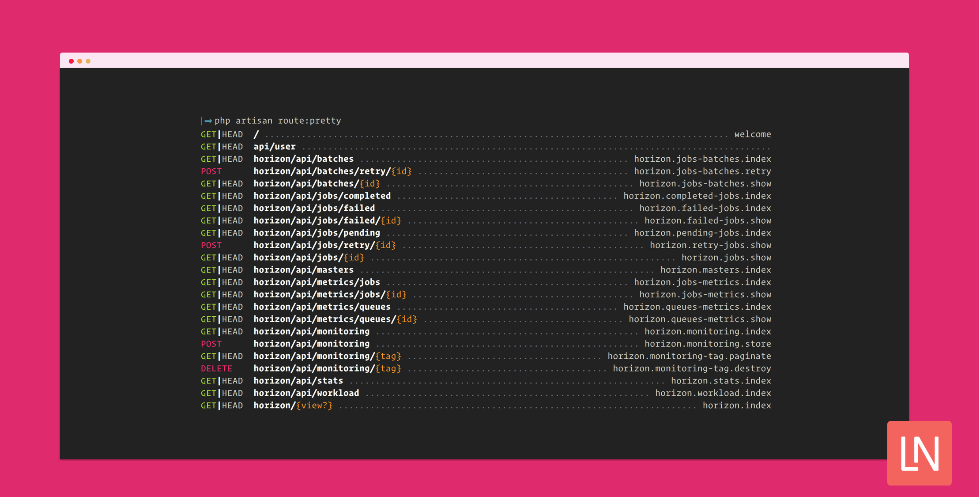980x497 pixels.
Task: Click 'horizon/api/metrics/jobs/{id}' path
Action: [330, 295]
